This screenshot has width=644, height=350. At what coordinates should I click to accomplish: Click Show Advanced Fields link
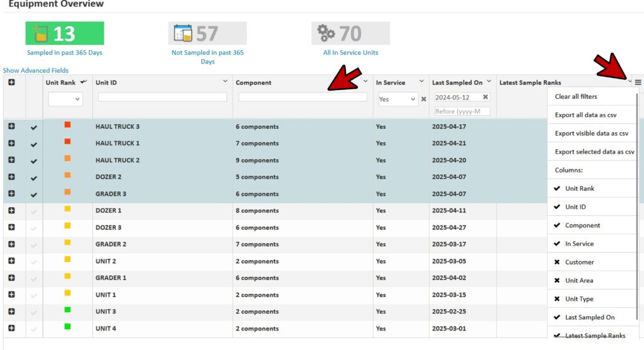(36, 71)
